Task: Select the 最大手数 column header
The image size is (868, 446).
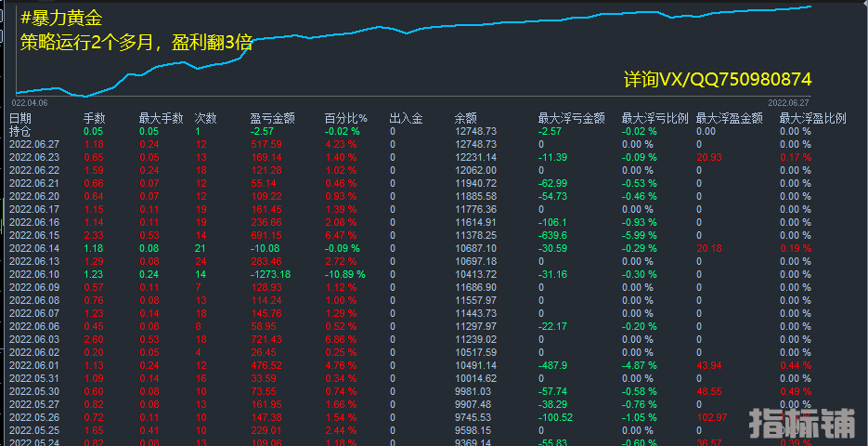Action: point(161,118)
